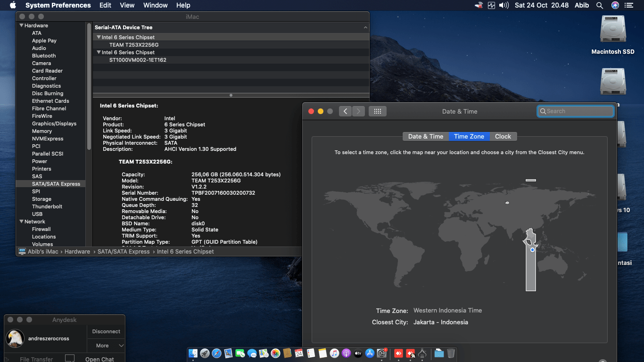Open System Information icon in Dock
This screenshot has width=644, height=362.
pyautogui.click(x=422, y=353)
